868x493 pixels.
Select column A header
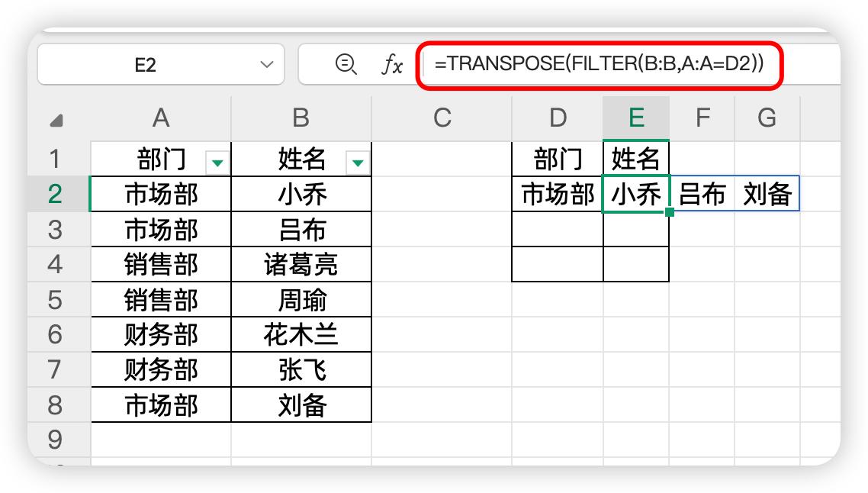160,118
